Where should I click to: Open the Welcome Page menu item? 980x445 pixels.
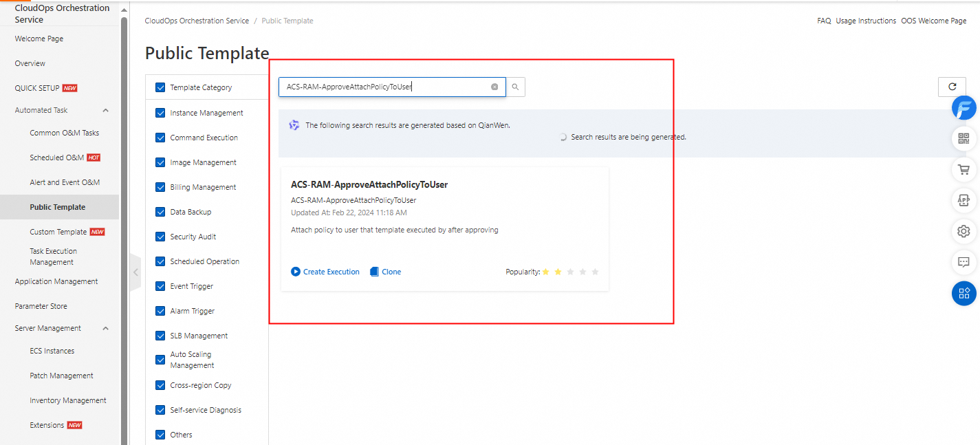click(39, 39)
